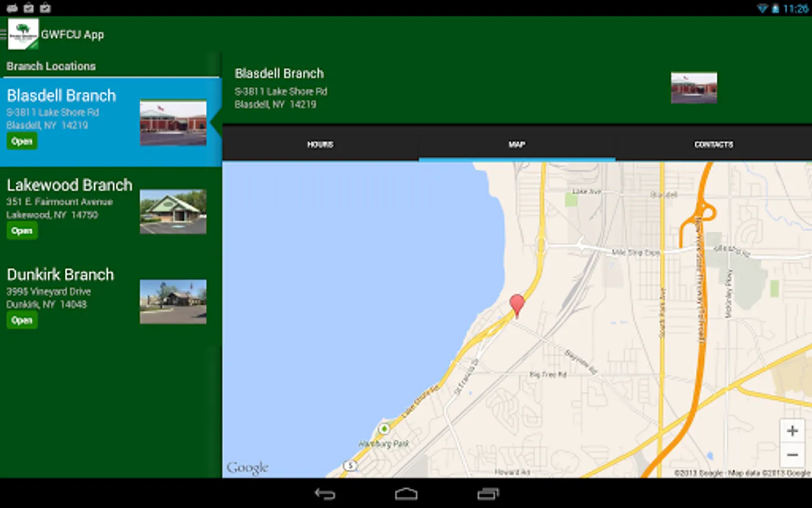Tap the Branch Locations header
Viewport: 812px width, 508px height.
(x=51, y=66)
